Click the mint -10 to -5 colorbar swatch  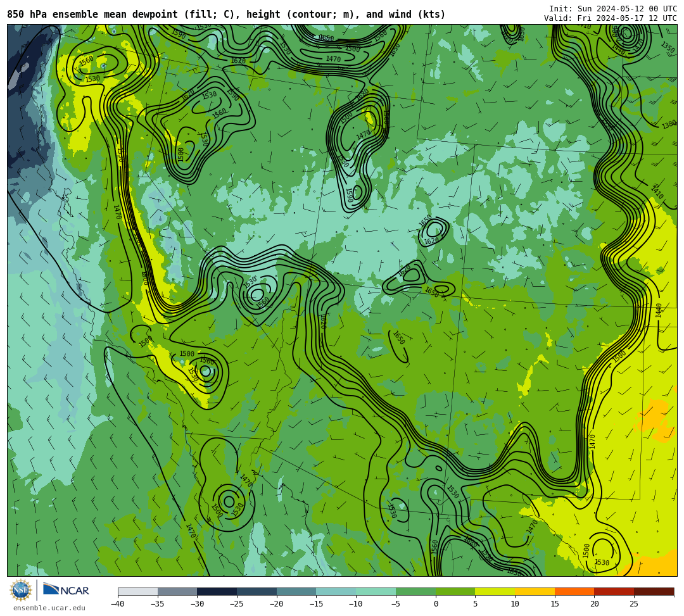pos(376,591)
